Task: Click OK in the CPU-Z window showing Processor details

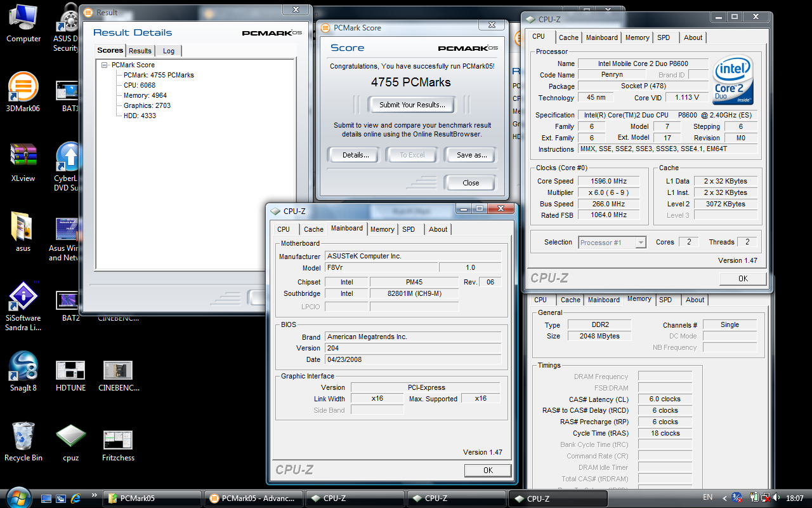Action: 743,279
